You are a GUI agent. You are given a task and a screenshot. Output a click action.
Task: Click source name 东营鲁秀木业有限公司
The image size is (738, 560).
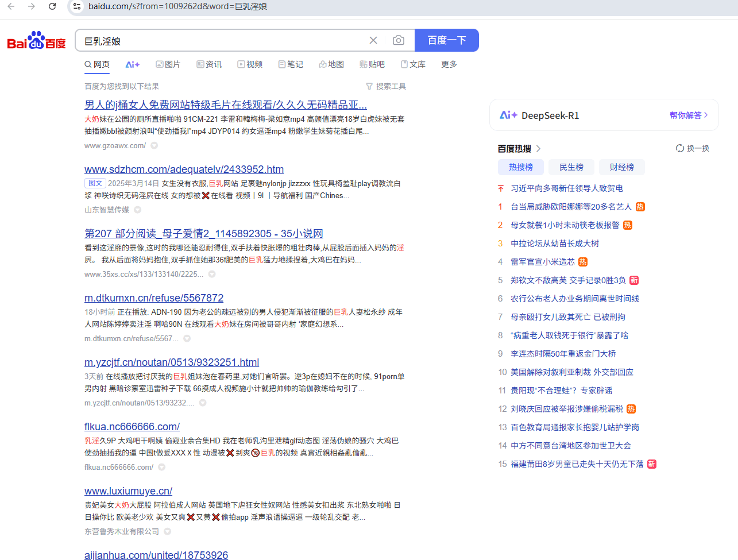[x=122, y=531]
